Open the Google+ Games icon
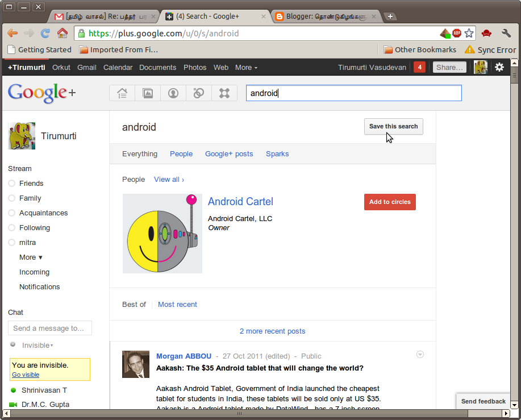Image resolution: width=521 pixels, height=420 pixels. coord(224,93)
